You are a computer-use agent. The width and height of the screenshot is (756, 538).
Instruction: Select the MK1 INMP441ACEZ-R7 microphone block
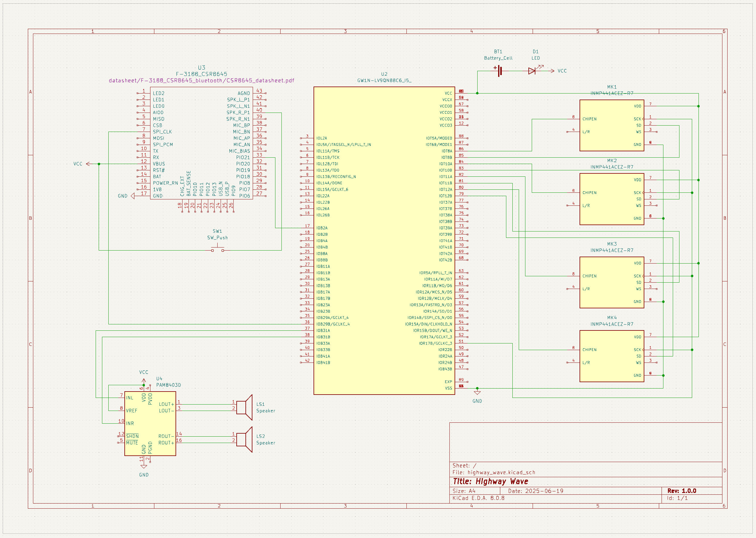612,125
